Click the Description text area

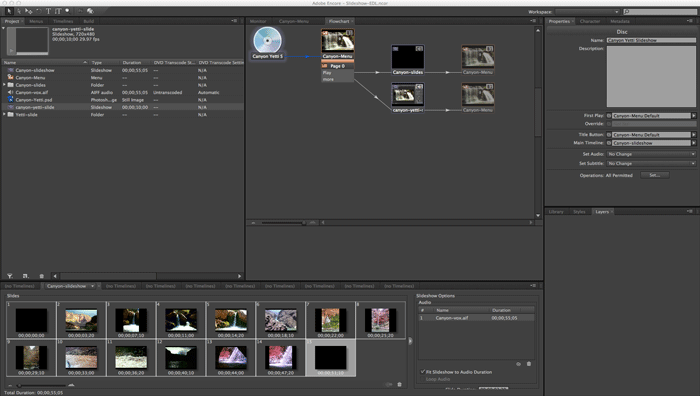(651, 76)
